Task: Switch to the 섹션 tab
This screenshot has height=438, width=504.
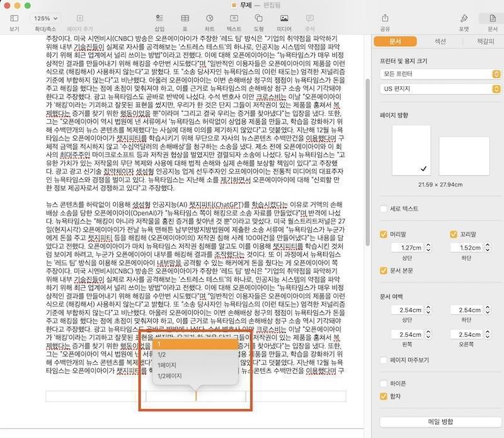Action: pos(440,42)
